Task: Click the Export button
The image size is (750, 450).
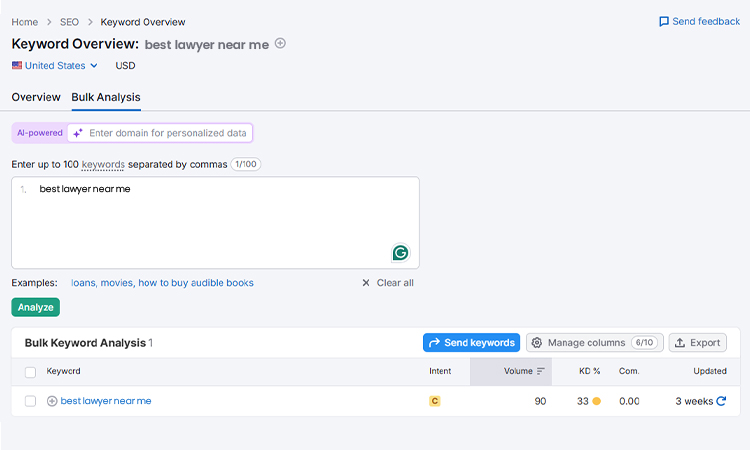Action: pos(697,342)
